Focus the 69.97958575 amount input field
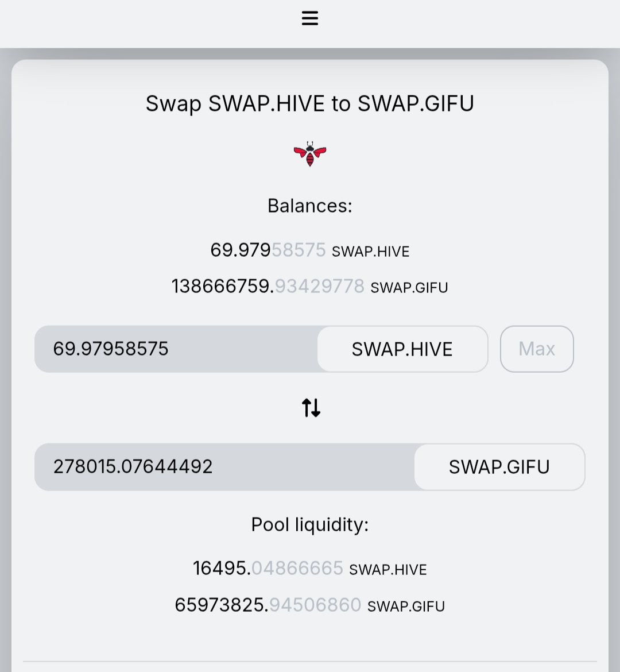Viewport: 620px width, 672px height. [175, 349]
